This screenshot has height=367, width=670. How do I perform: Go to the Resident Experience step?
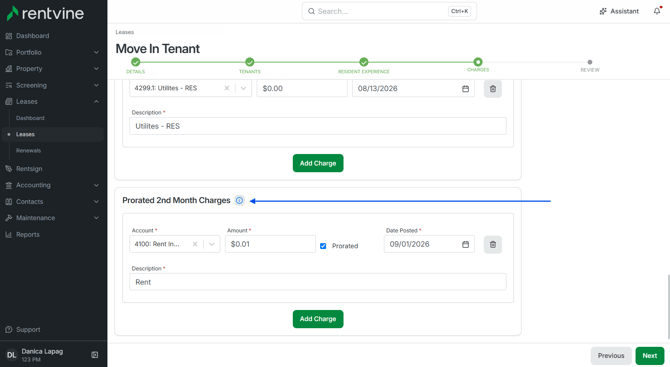(364, 62)
